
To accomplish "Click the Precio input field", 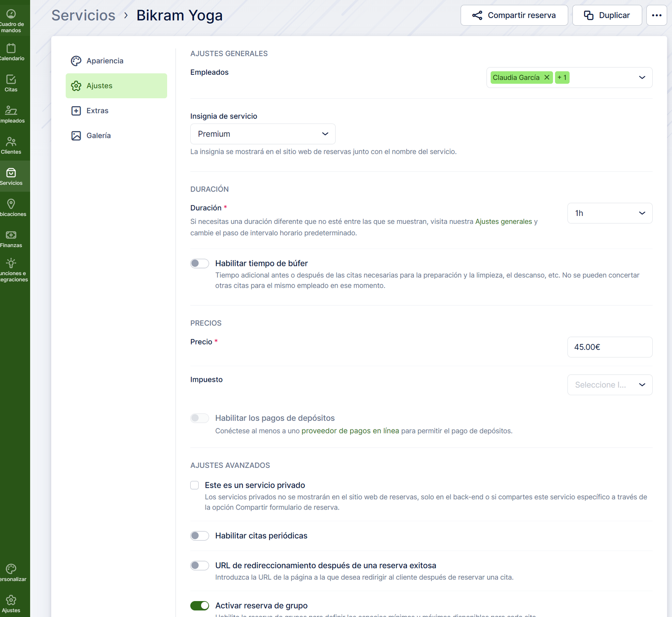I will (609, 347).
